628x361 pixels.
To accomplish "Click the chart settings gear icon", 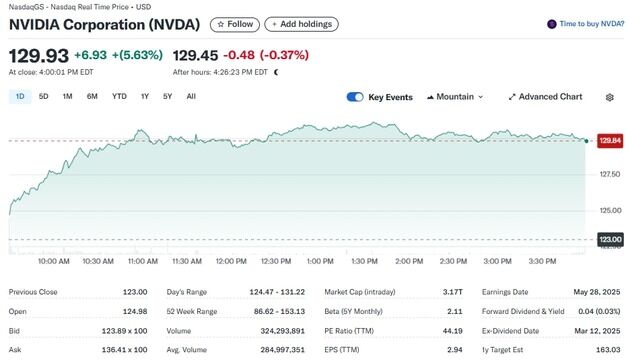I will [x=610, y=97].
